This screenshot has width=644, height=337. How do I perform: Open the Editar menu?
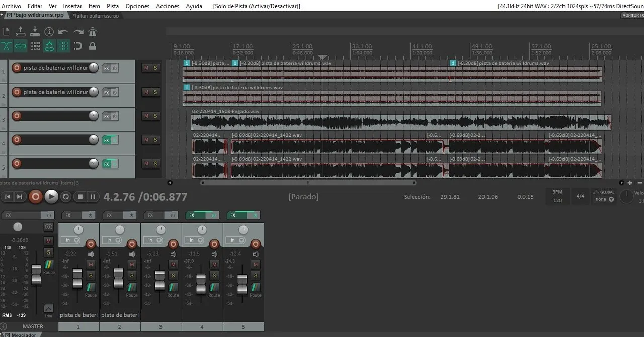[35, 6]
